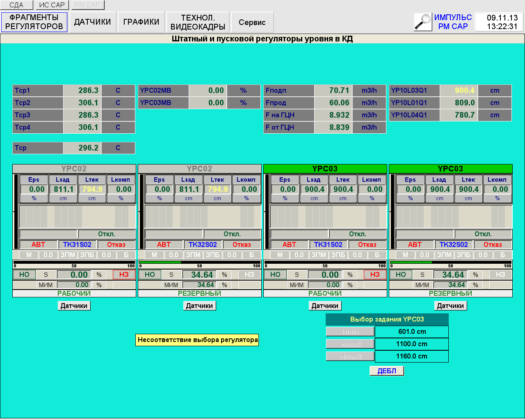Open ТЕХНОЛ. ВИДЕОКАДРЫ section

(198, 22)
